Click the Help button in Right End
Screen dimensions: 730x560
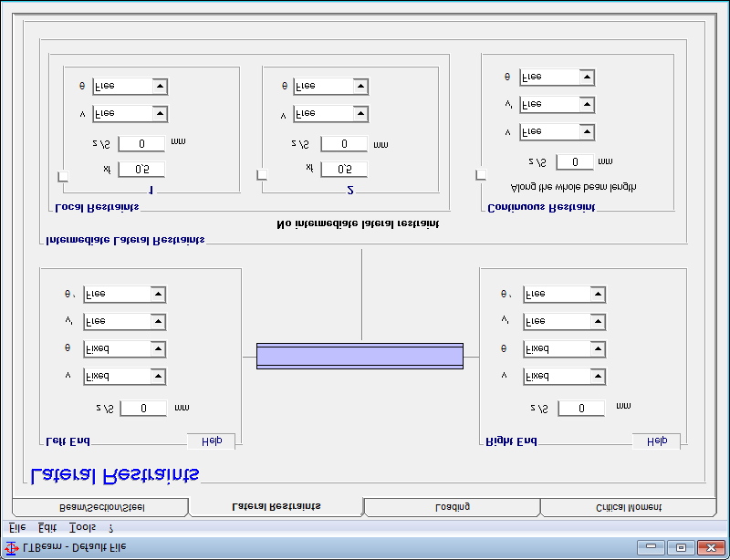[x=656, y=441]
